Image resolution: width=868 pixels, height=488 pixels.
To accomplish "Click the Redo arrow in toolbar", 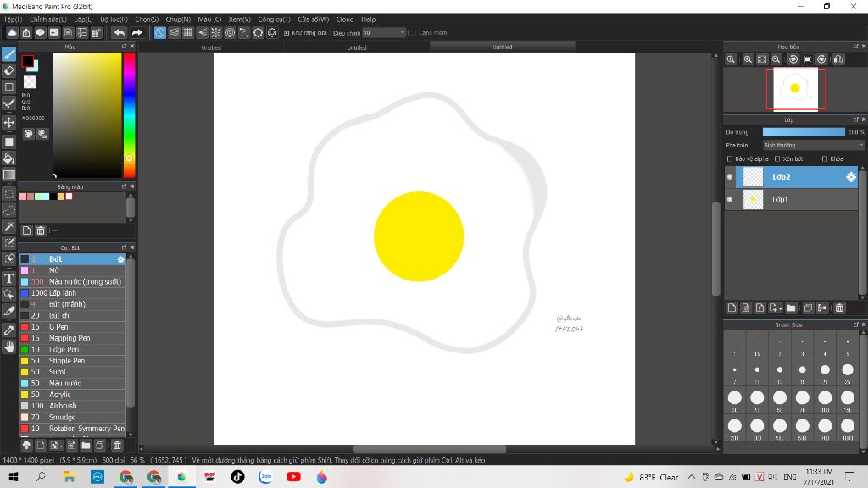I will tap(136, 33).
